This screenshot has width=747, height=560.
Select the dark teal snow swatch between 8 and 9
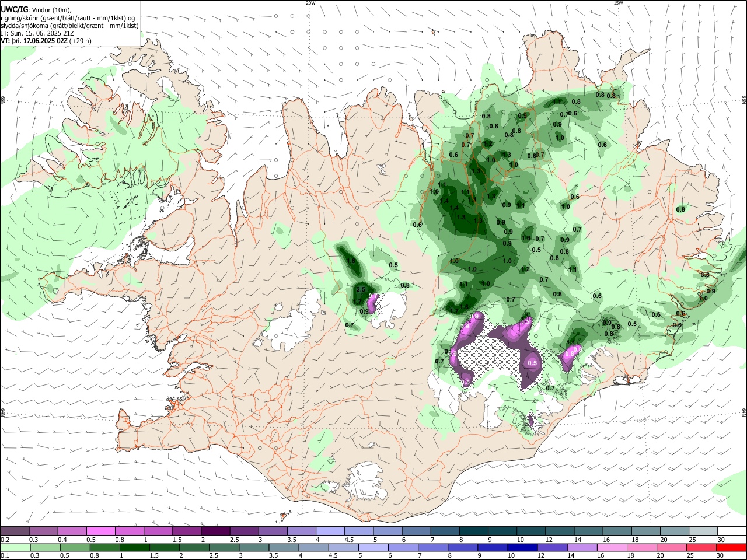tap(472, 531)
